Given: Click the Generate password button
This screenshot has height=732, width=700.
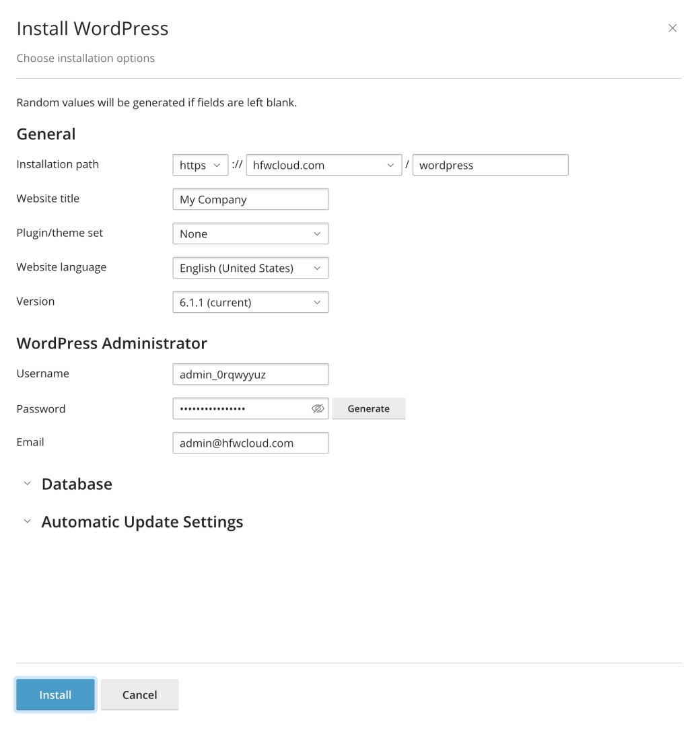Looking at the screenshot, I should click(x=368, y=408).
